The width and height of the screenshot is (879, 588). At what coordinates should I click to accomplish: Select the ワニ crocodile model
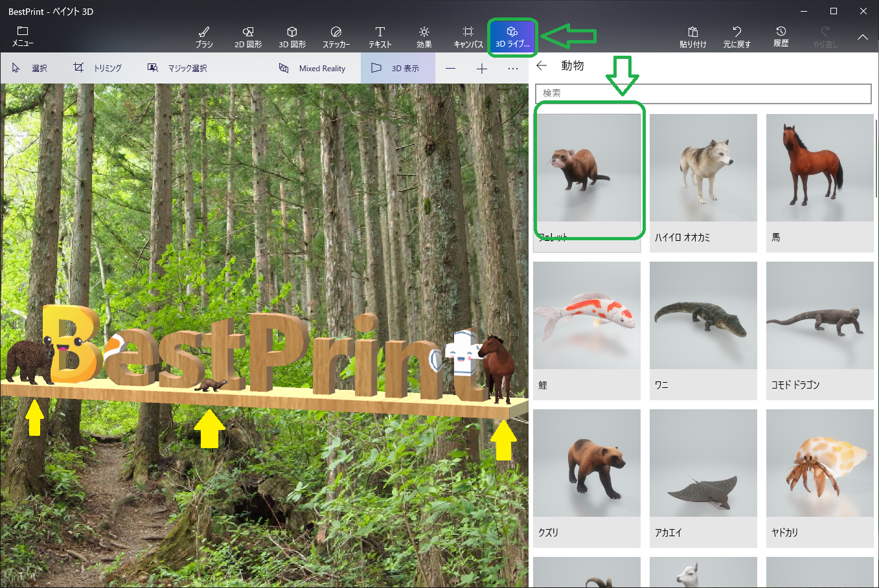(703, 330)
